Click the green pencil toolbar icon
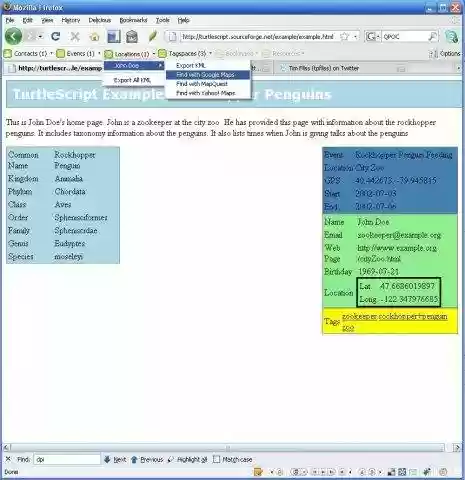Viewport: 465px width, 480px height. pyautogui.click(x=153, y=36)
